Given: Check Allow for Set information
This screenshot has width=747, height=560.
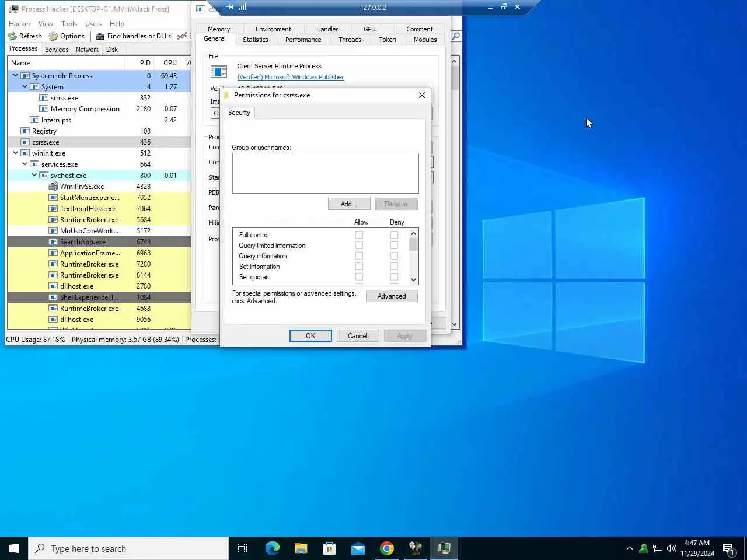Looking at the screenshot, I should click(x=359, y=267).
